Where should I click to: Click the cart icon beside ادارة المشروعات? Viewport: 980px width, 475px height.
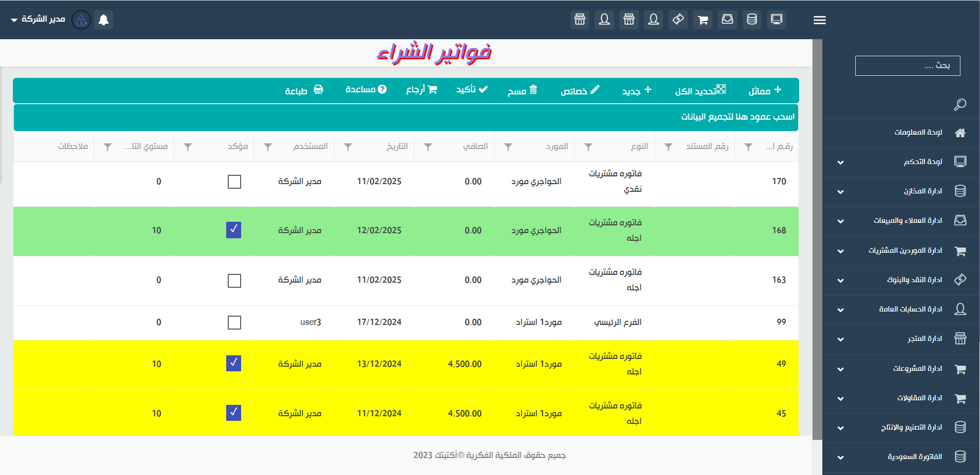click(x=960, y=369)
